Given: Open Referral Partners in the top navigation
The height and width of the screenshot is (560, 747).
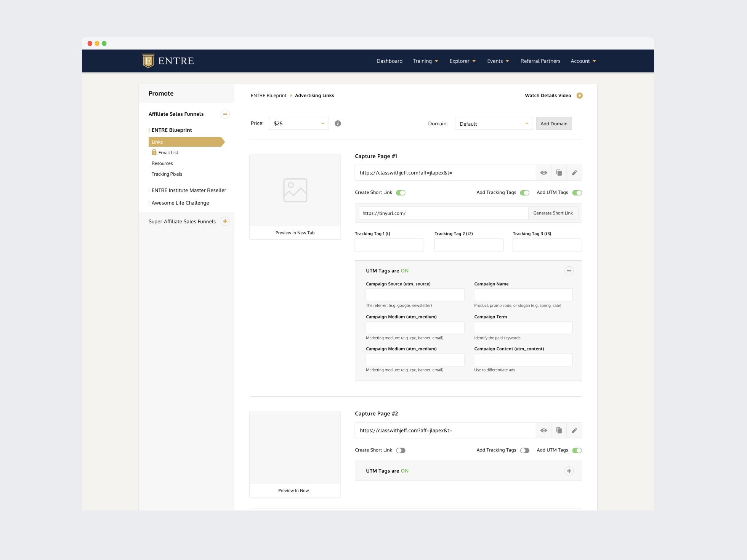Looking at the screenshot, I should tap(540, 61).
